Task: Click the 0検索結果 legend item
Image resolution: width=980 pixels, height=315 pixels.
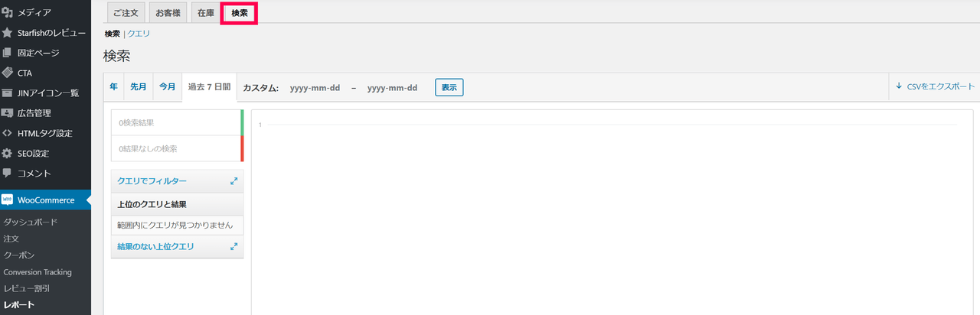Action: (x=177, y=122)
